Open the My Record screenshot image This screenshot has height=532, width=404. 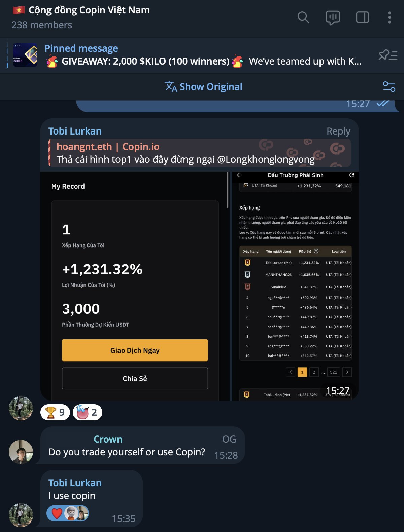[135, 286]
